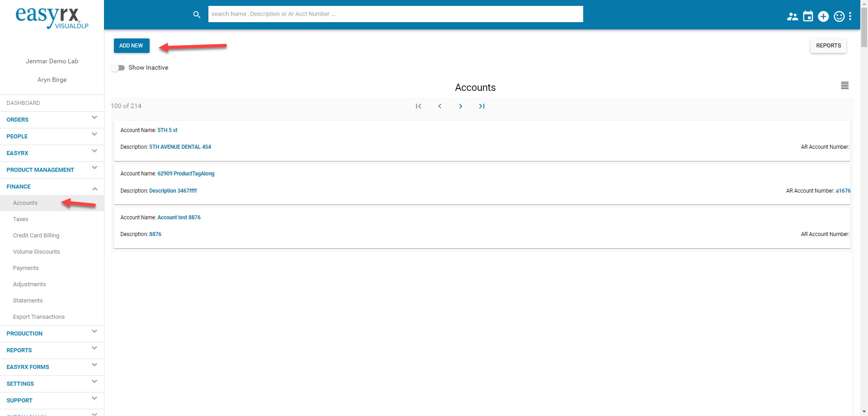Click the list view icon near Accounts

(x=844, y=85)
